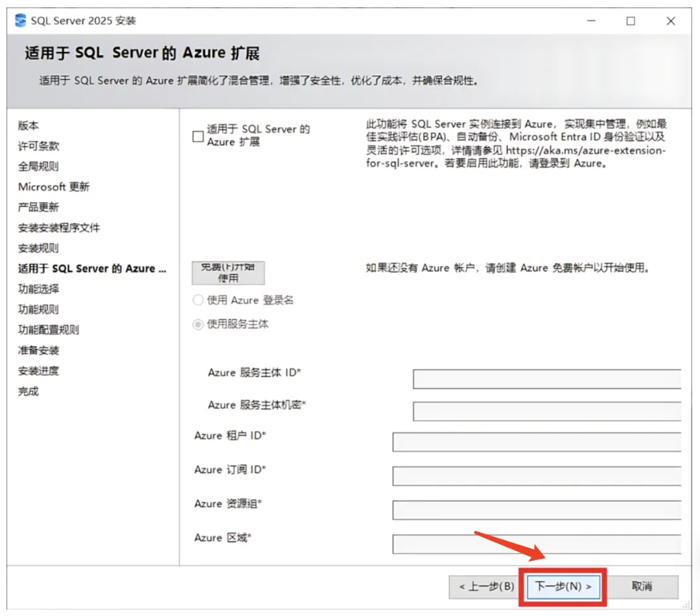700x616 pixels.
Task: Select the 安装进度 step in sidebar
Action: tap(38, 371)
